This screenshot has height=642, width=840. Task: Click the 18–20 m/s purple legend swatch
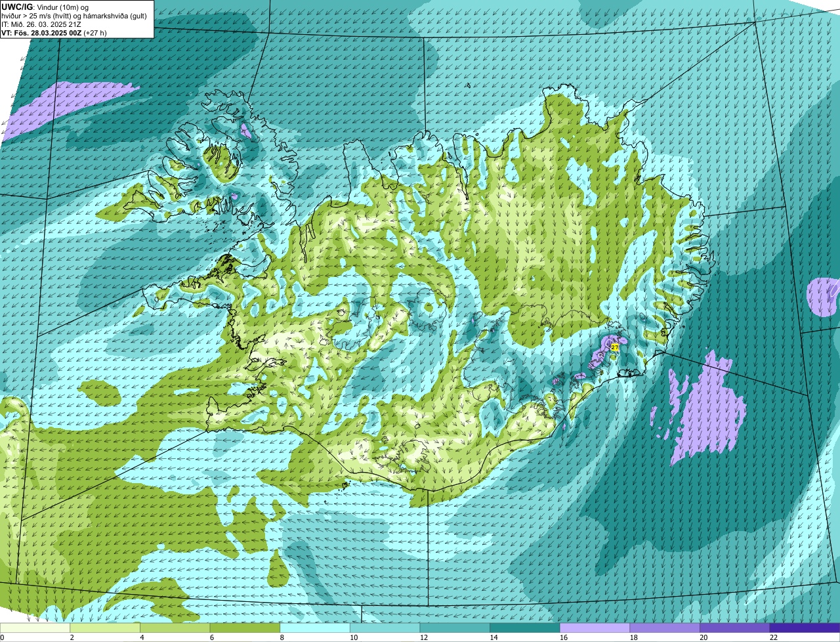coord(665,628)
